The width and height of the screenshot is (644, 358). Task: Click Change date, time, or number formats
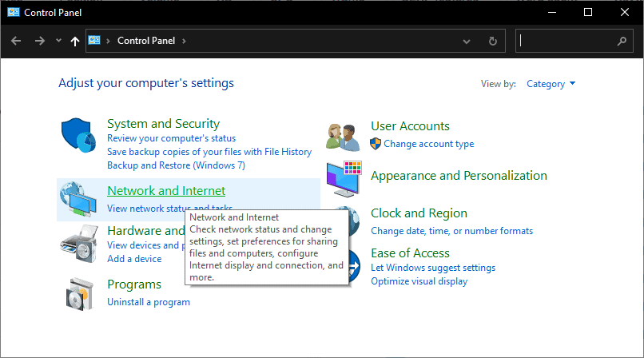[x=451, y=231]
